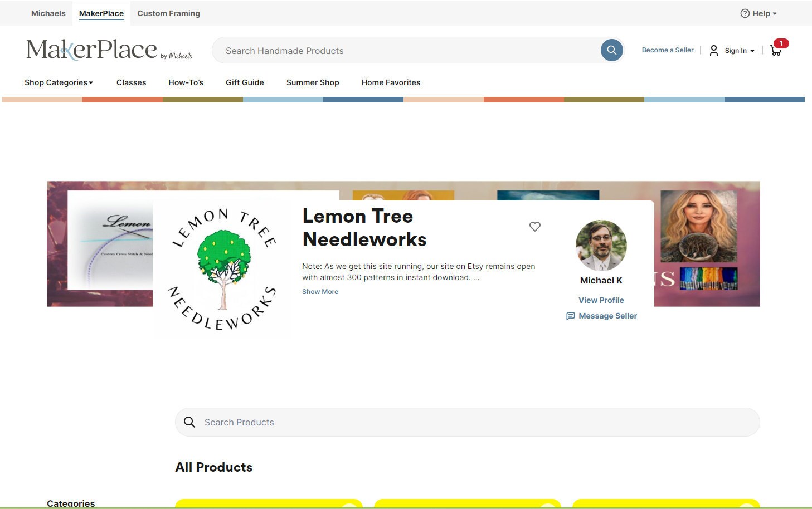Expand the Shop Categories dropdown
The width and height of the screenshot is (812, 509).
point(59,82)
